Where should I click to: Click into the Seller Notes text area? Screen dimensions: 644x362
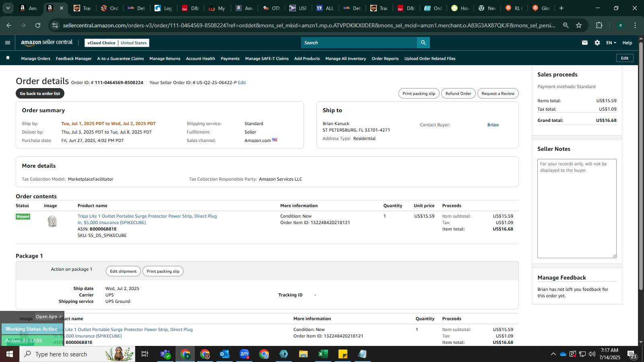click(x=577, y=208)
